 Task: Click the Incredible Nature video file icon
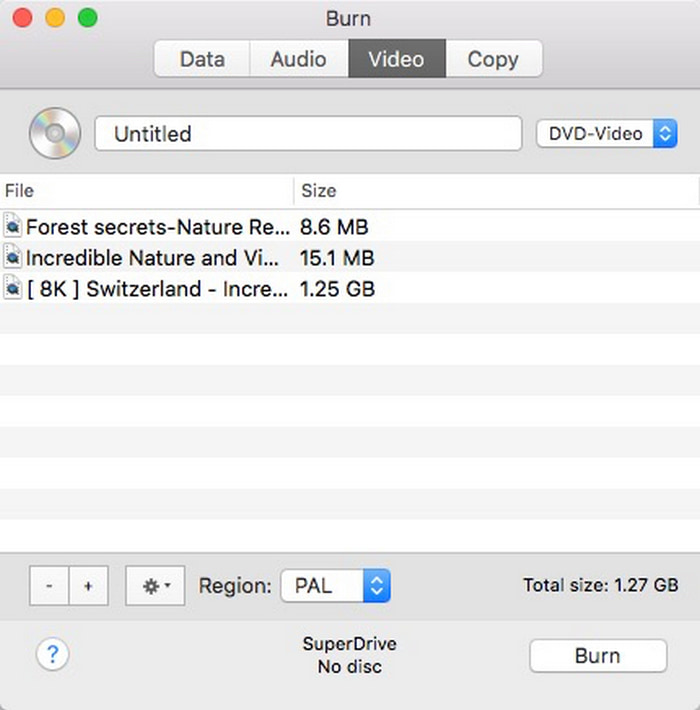coord(13,257)
